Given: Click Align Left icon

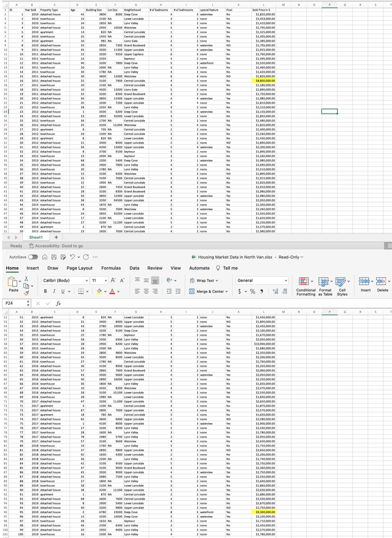Looking at the screenshot, I should click(137, 291).
